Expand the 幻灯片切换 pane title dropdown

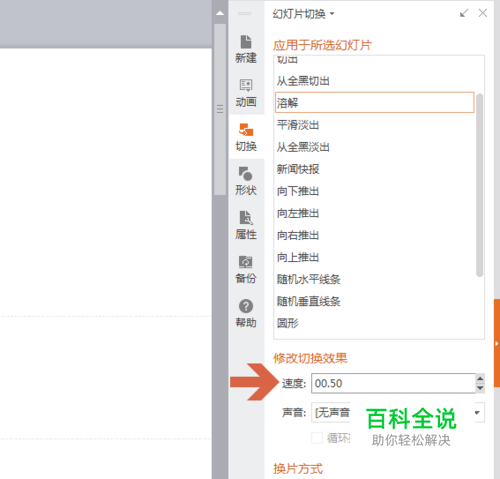coord(332,14)
